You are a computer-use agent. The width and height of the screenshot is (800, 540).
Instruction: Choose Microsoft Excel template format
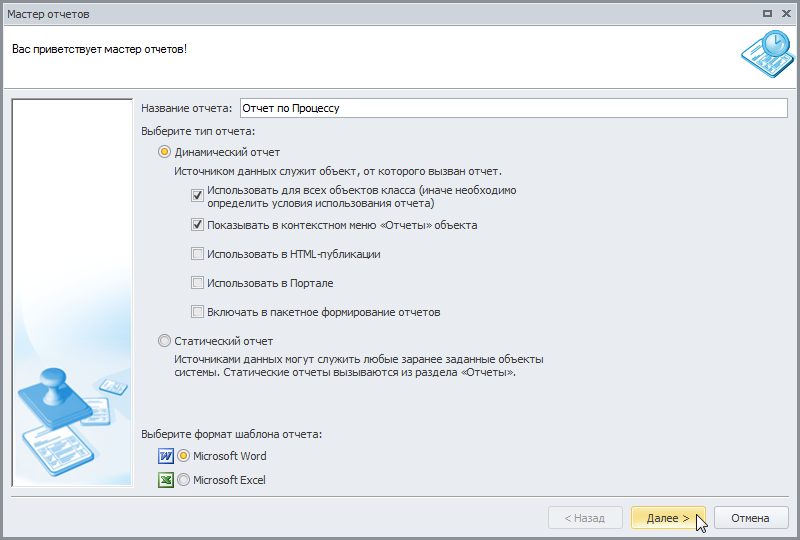[x=184, y=480]
